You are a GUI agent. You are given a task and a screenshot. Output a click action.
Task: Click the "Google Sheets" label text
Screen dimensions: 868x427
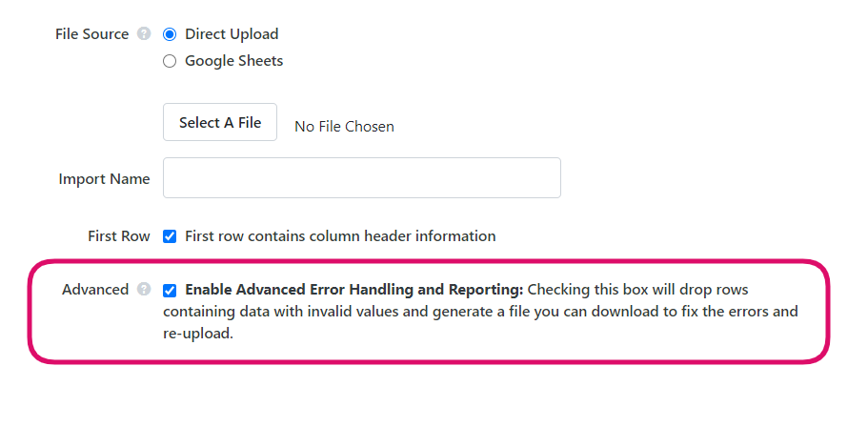(x=233, y=61)
